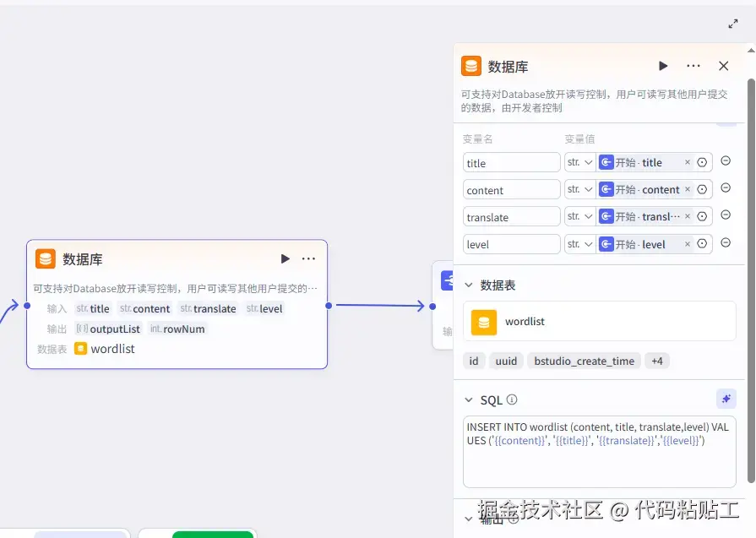Viewport: 756px width, 538px height.
Task: Click the level input tag on canvas node
Action: pyautogui.click(x=264, y=308)
